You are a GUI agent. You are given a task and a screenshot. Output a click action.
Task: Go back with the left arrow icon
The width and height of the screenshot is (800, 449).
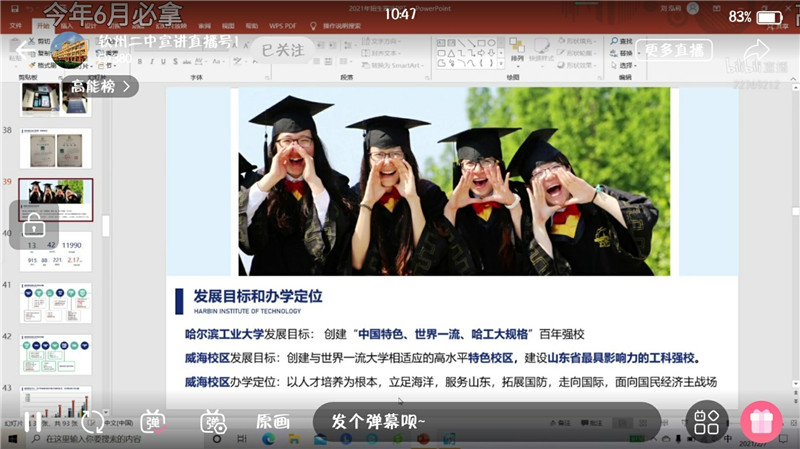click(24, 50)
